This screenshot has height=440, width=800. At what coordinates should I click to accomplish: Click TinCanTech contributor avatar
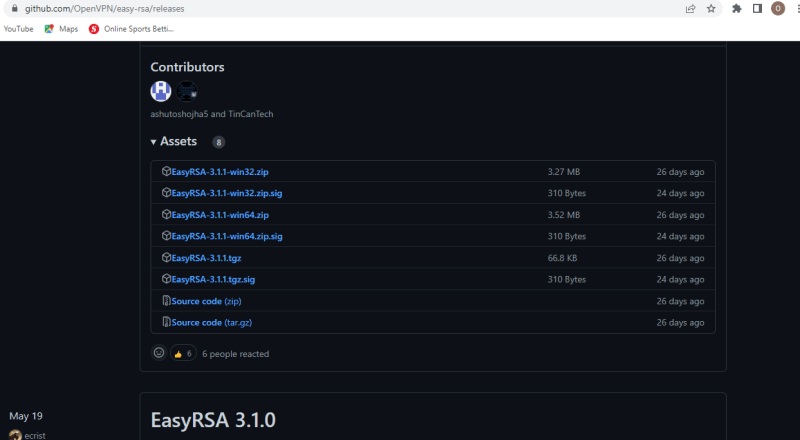point(187,91)
